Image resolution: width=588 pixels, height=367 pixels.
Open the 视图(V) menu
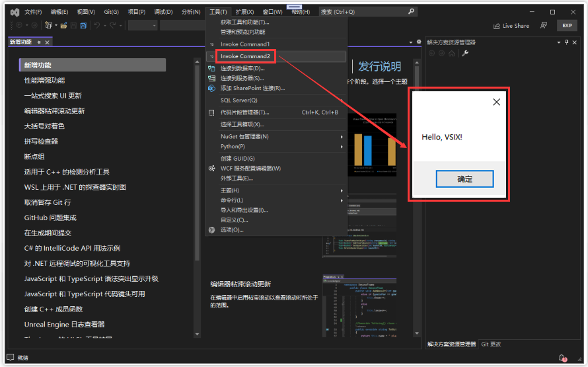click(x=86, y=12)
